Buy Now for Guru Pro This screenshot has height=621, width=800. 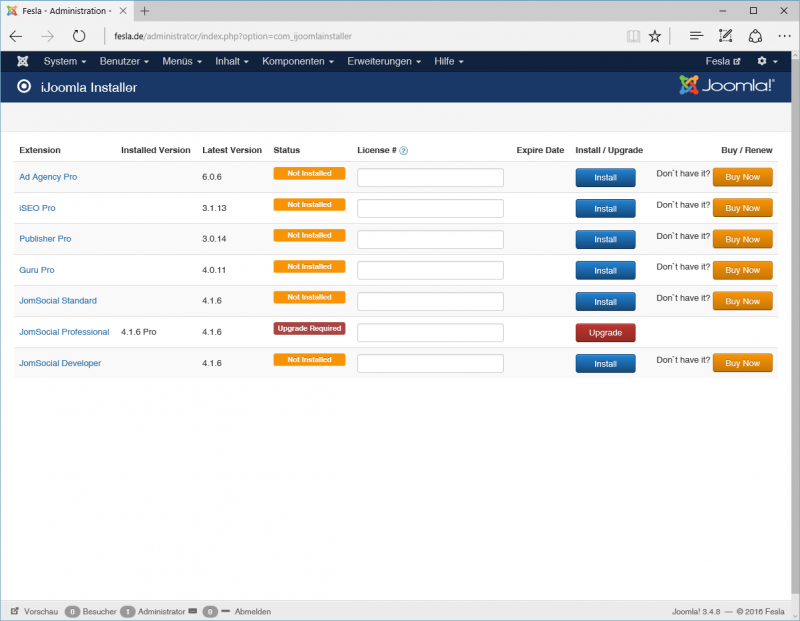tap(742, 270)
